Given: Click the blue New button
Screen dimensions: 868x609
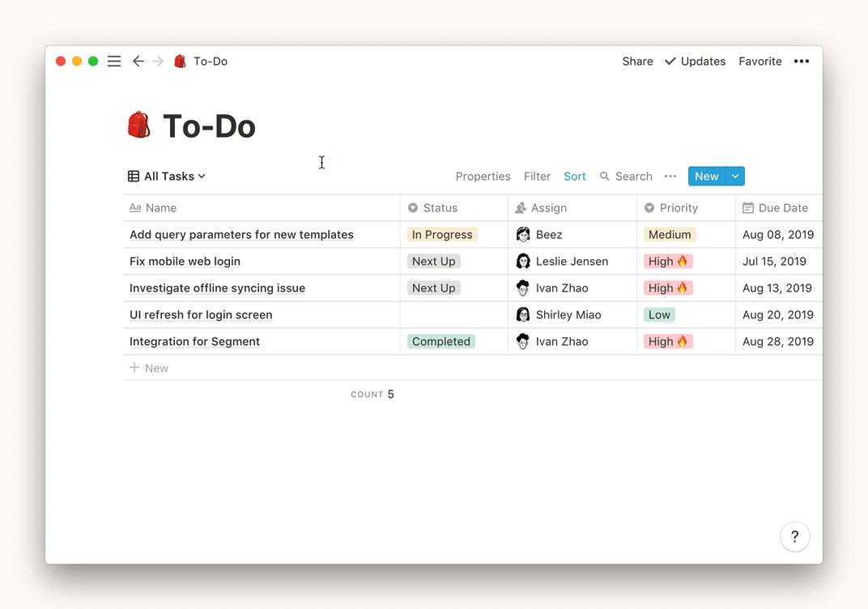Looking at the screenshot, I should [x=706, y=177].
